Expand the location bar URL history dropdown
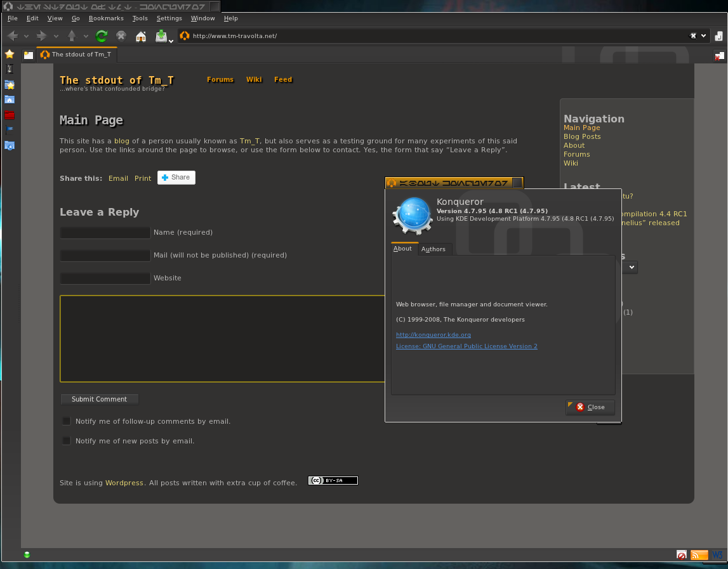The width and height of the screenshot is (728, 569). pos(703,36)
